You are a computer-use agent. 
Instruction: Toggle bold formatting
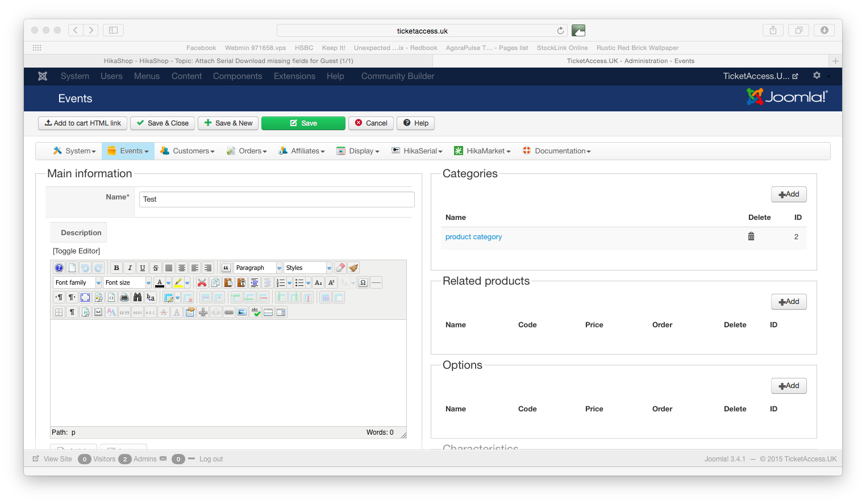(116, 268)
